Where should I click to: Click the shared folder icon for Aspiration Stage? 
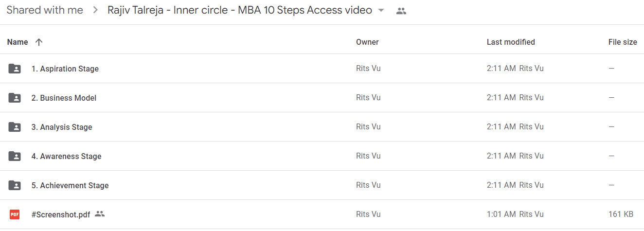[x=15, y=69]
